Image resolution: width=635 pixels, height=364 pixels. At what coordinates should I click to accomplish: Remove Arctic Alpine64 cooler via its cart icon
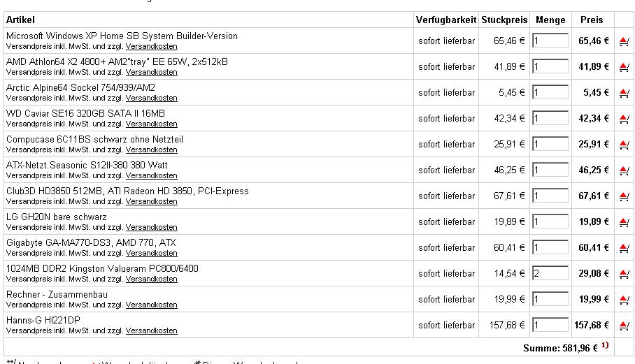624,93
